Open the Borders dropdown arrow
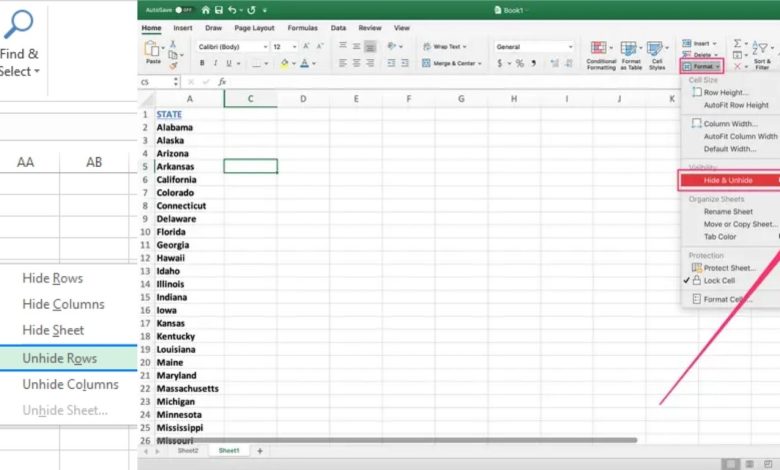This screenshot has height=470, width=780. (266, 64)
